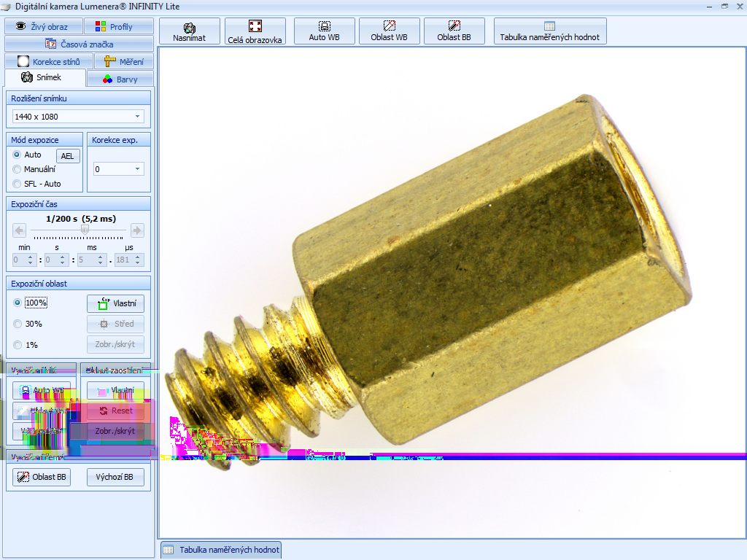Click the Reset focus area button
Image resolution: width=747 pixels, height=560 pixels.
tap(116, 411)
